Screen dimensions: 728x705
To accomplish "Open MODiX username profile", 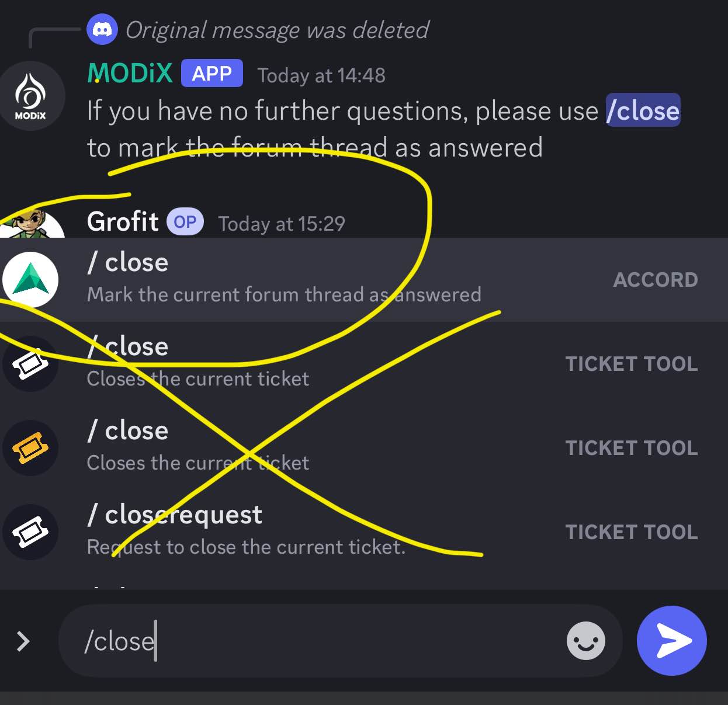I will click(130, 74).
